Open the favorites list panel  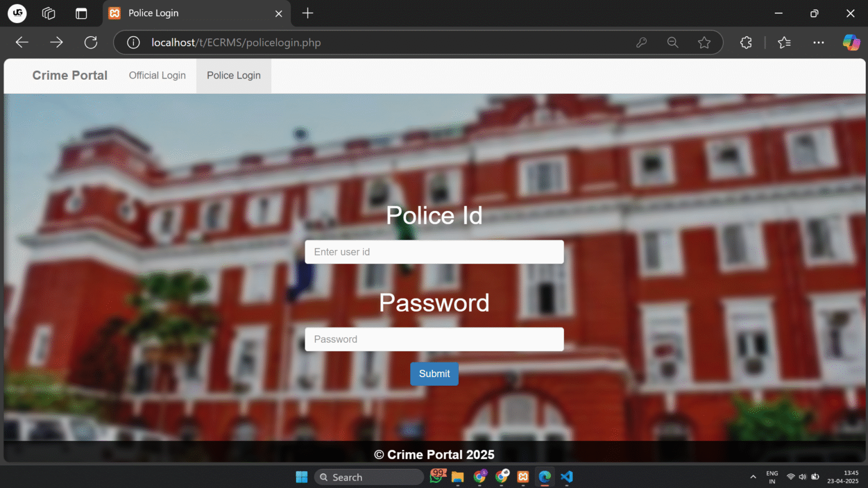pos(784,42)
